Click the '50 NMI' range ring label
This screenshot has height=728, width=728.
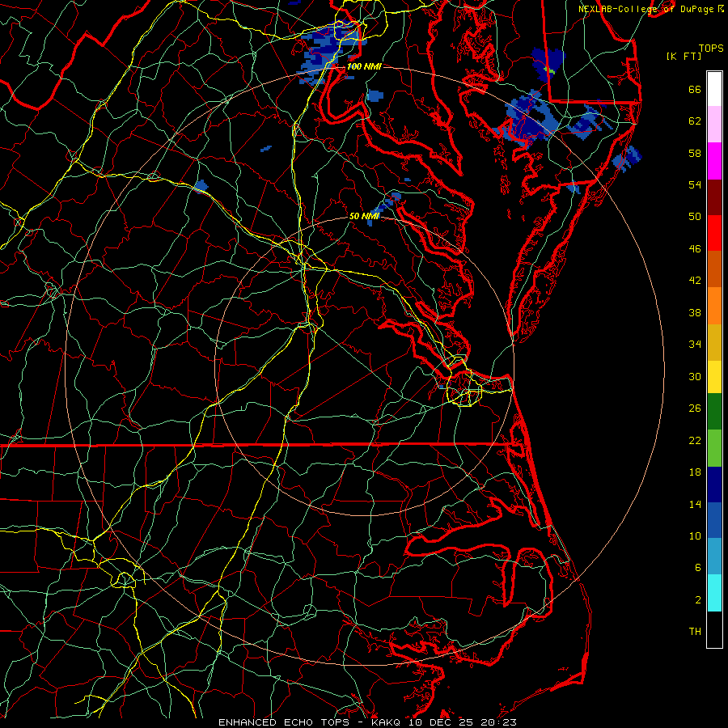[x=364, y=216]
